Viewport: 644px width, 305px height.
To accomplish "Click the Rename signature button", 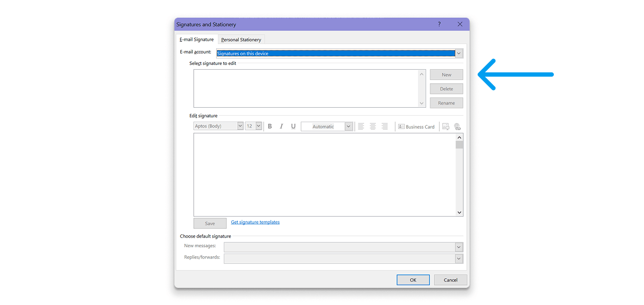I will click(x=447, y=103).
